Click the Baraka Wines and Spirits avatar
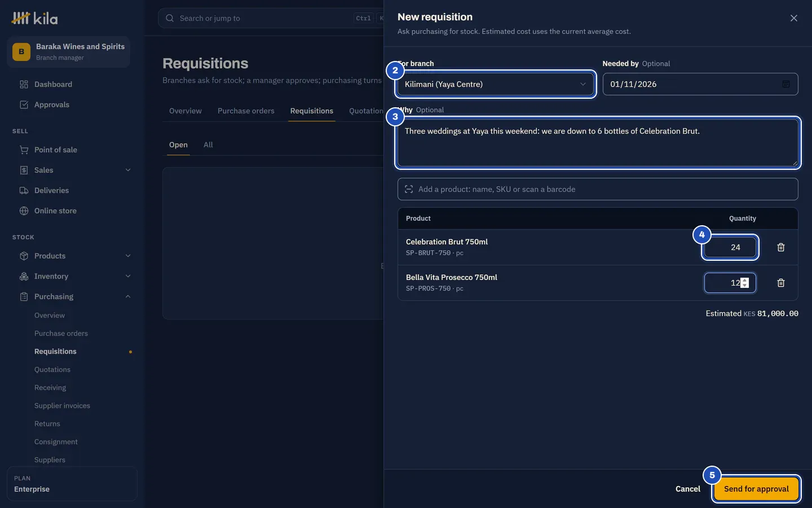 [x=21, y=52]
